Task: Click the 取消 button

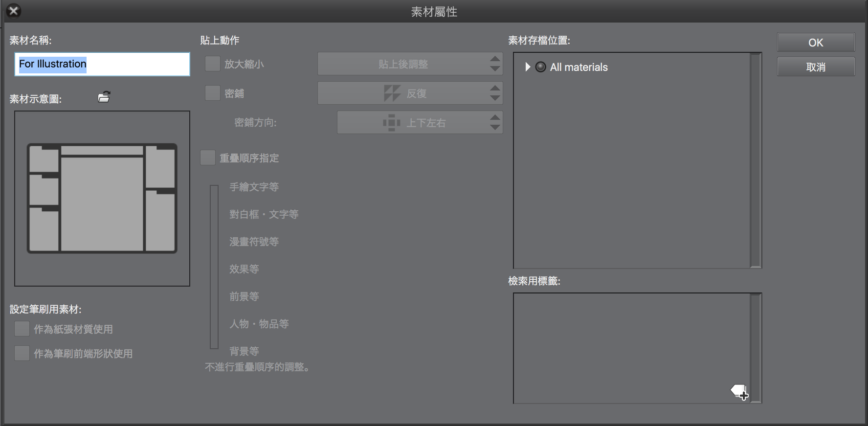Action: click(816, 67)
